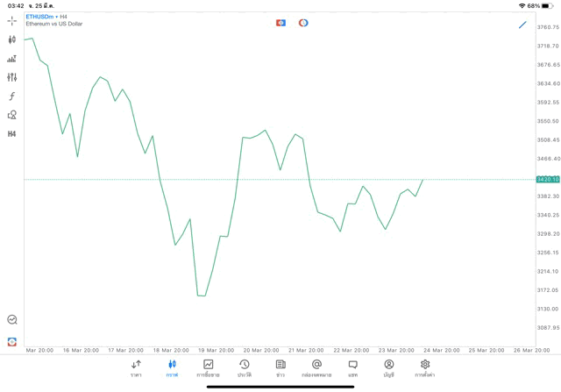The height and width of the screenshot is (392, 561).
Task: Select the crosshair tool in left toolbar
Action: (11, 20)
